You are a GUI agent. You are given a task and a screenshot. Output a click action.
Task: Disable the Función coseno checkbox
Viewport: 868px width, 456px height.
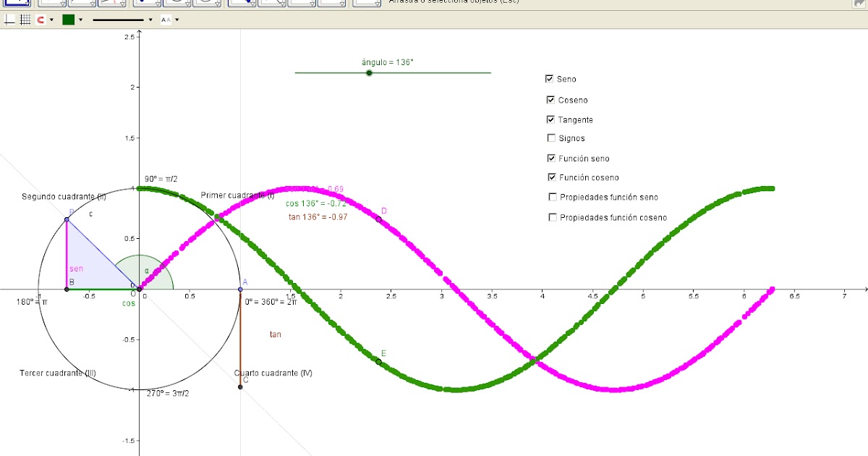[550, 177]
